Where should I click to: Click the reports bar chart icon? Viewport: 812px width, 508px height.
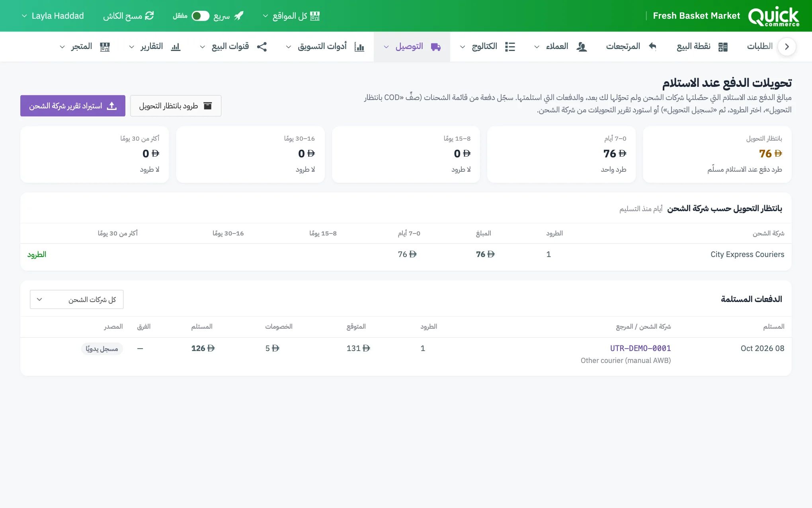(x=176, y=47)
